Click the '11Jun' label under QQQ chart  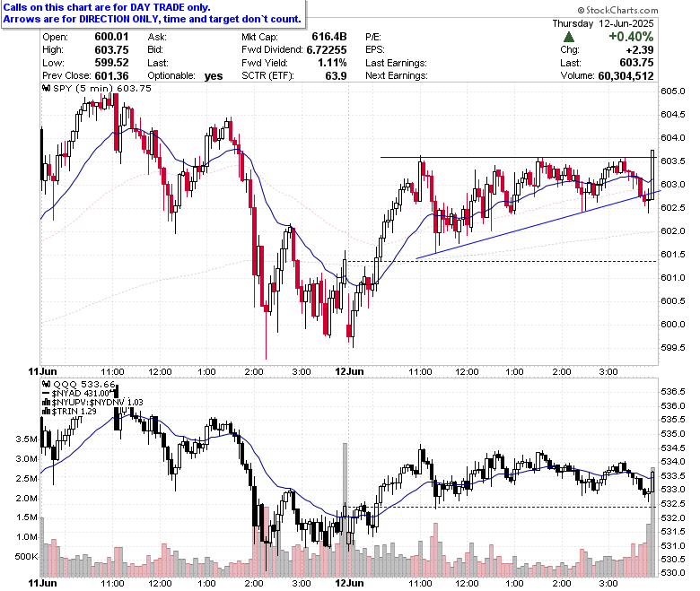click(42, 583)
